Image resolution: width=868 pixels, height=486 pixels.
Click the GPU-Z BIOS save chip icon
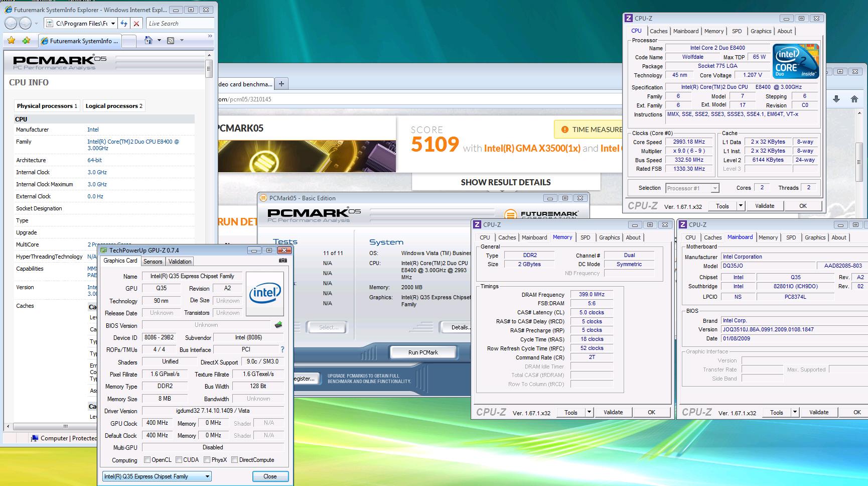pos(278,325)
